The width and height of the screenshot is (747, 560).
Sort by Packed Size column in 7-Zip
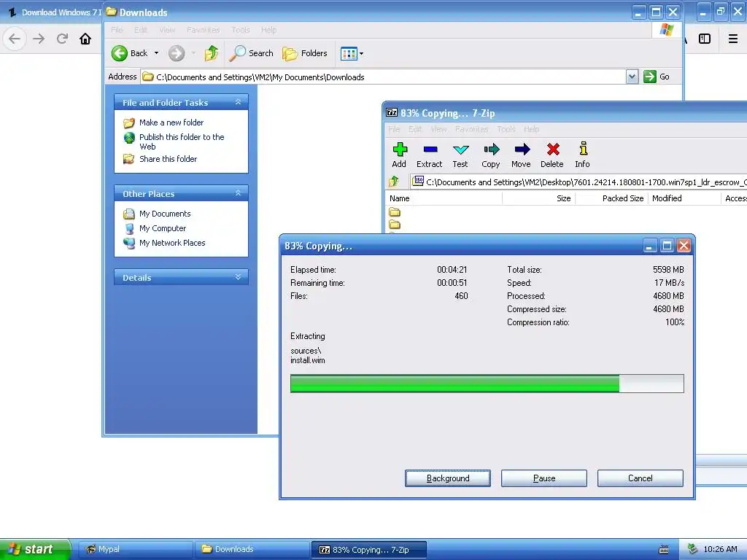(x=612, y=198)
